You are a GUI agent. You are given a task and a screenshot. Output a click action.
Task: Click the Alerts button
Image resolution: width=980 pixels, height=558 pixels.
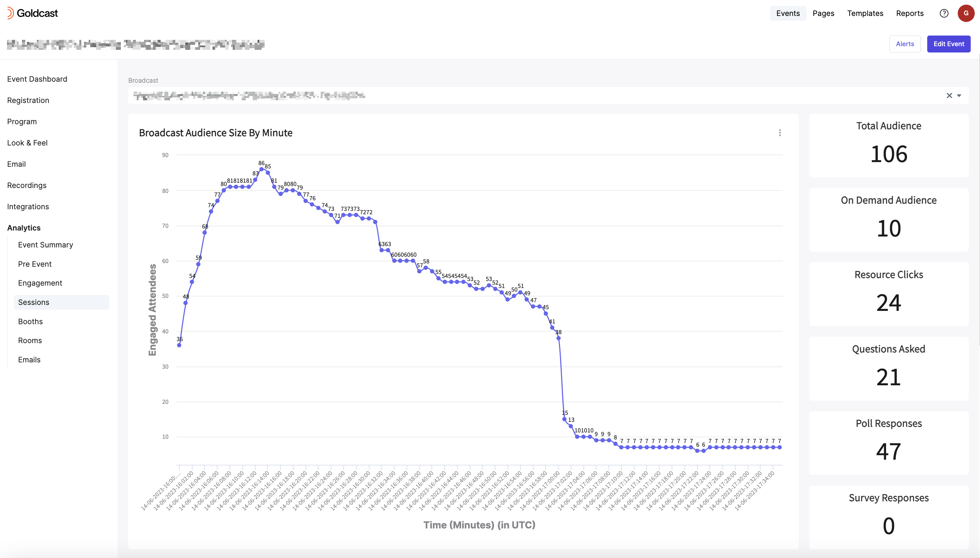pos(905,44)
